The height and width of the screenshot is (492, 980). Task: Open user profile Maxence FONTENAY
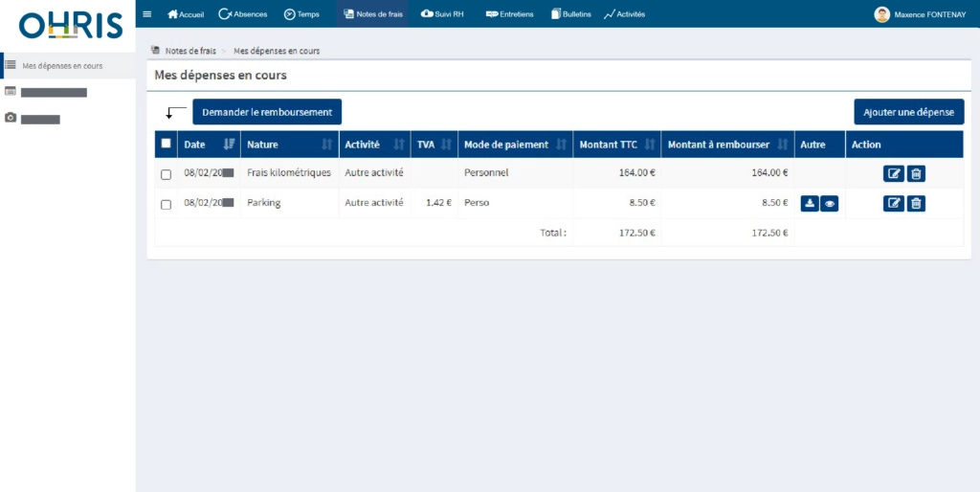tap(922, 14)
